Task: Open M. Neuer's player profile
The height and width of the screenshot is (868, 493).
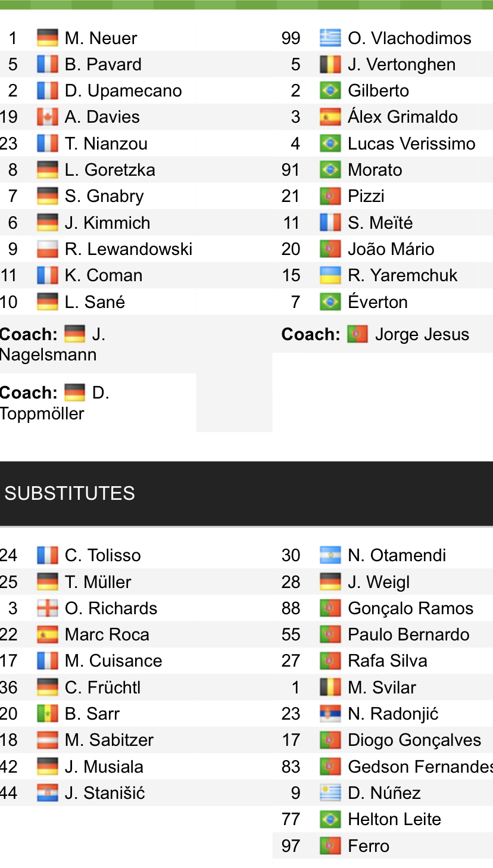Action: pos(101,38)
